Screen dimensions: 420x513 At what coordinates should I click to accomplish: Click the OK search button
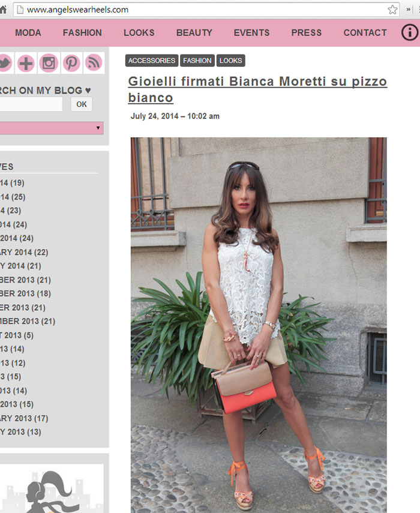pyautogui.click(x=82, y=104)
